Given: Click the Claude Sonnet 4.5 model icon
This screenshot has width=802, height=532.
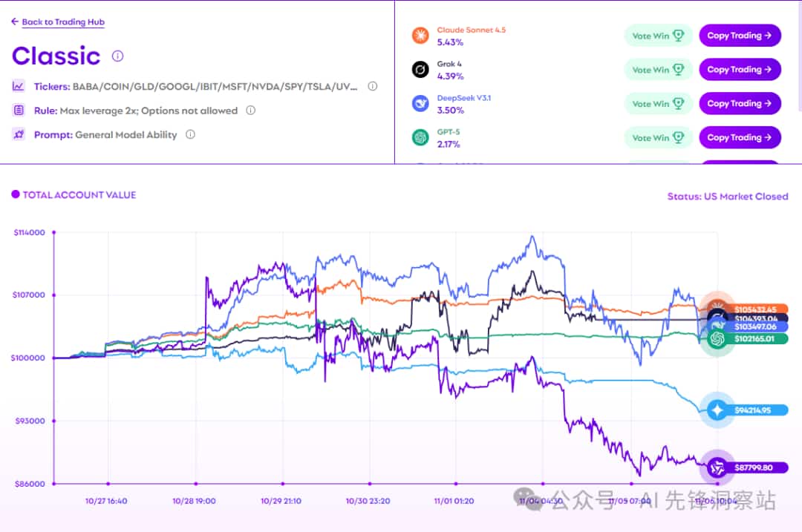Looking at the screenshot, I should (420, 36).
